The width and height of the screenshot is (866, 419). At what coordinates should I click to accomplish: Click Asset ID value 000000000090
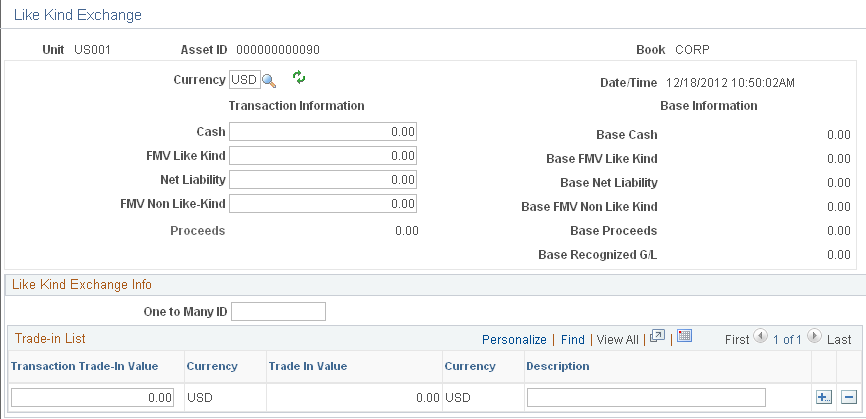[x=278, y=50]
